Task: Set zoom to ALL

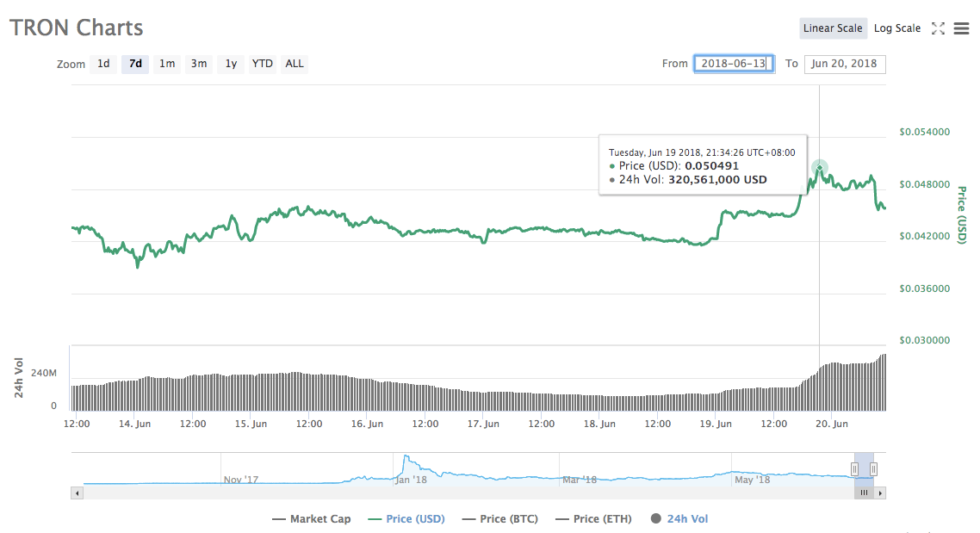Action: [295, 64]
